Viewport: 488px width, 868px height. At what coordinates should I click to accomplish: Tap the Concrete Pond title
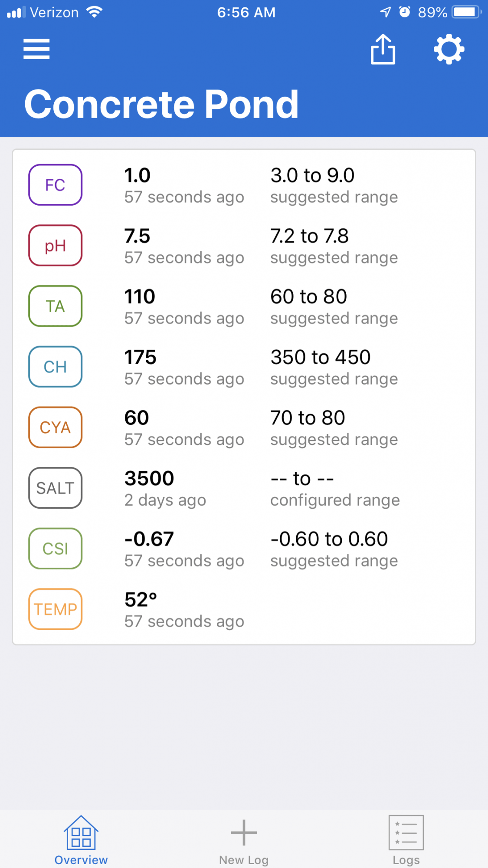click(161, 104)
